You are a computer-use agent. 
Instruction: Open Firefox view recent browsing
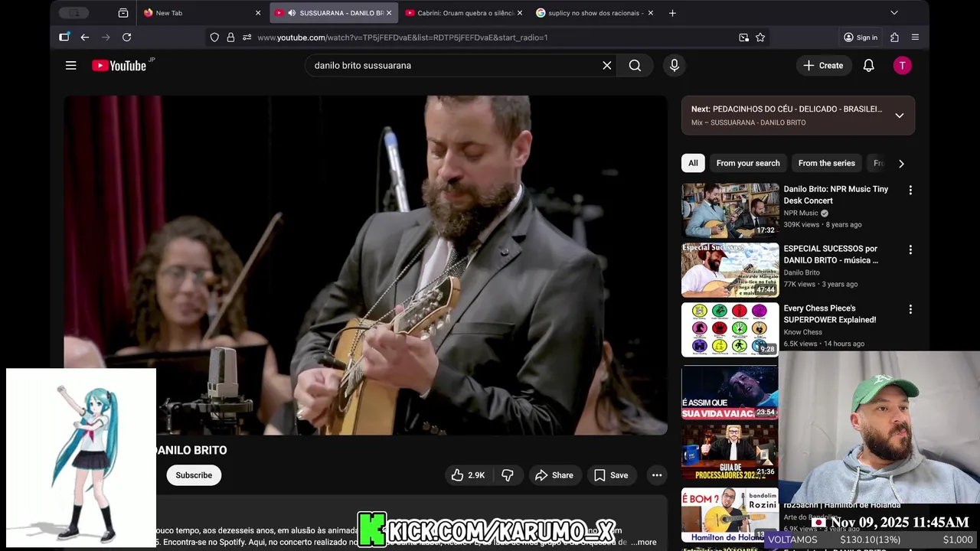[x=123, y=13]
